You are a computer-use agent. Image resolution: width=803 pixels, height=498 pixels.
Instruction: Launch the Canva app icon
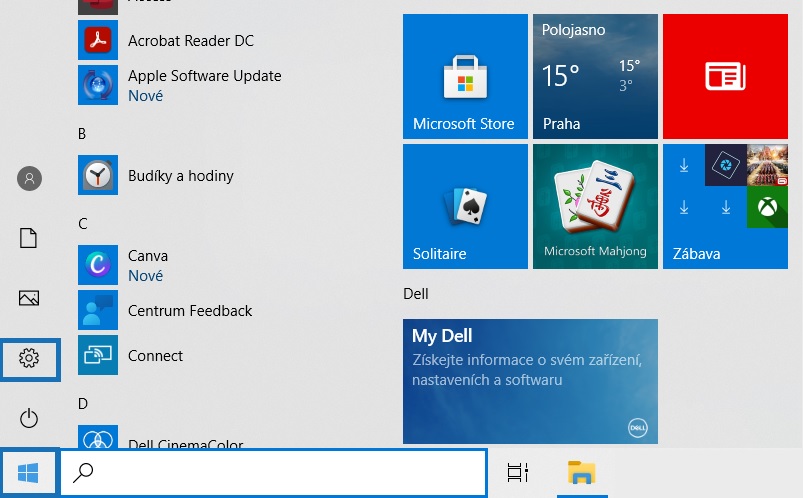tap(98, 265)
